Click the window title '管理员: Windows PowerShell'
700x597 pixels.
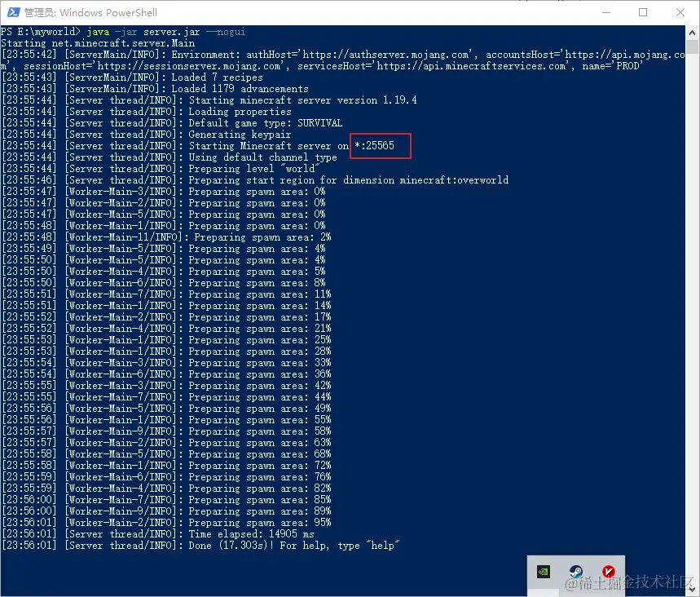pos(90,13)
